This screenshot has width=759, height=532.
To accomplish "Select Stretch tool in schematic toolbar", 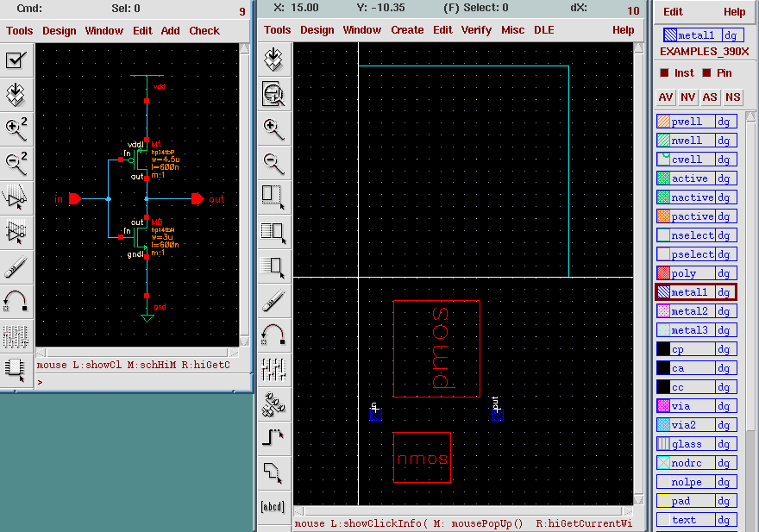I will pyautogui.click(x=16, y=197).
